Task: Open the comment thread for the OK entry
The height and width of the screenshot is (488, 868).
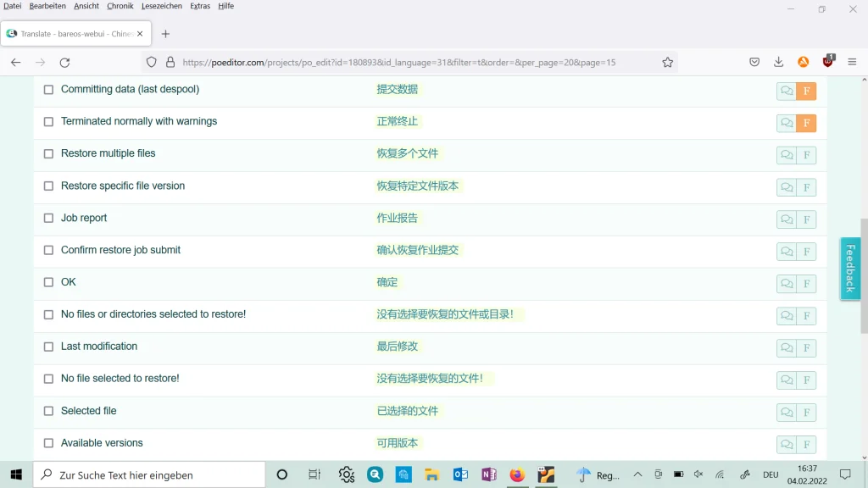Action: [786, 284]
